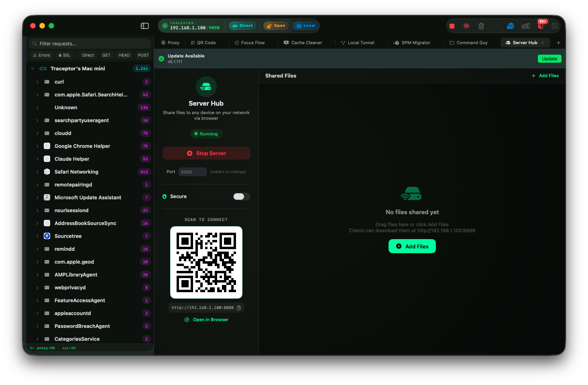This screenshot has height=385, width=588.
Task: Click the green proxy status indicator icon
Action: 165,26
